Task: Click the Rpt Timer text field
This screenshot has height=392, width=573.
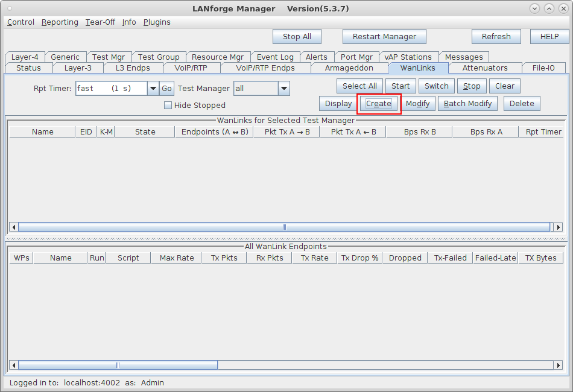Action: pos(111,89)
